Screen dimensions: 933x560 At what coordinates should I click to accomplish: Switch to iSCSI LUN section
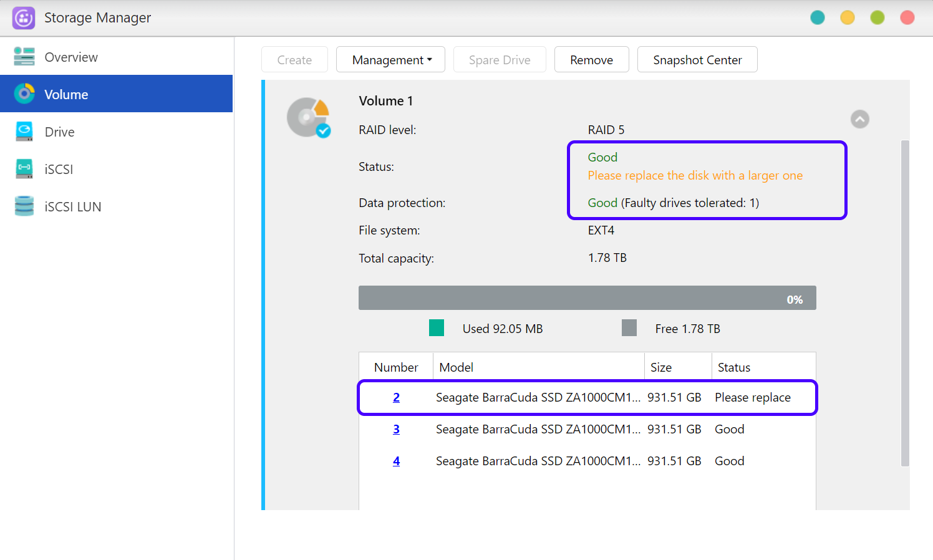pyautogui.click(x=72, y=207)
